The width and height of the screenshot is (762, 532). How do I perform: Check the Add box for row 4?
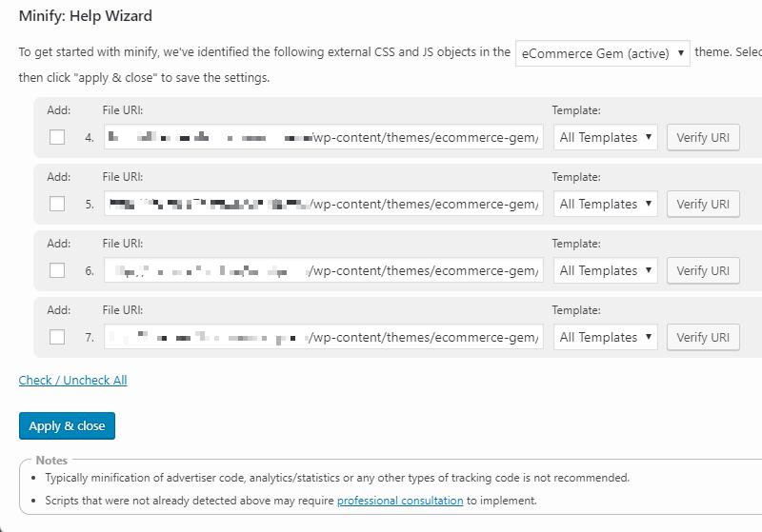[x=57, y=137]
